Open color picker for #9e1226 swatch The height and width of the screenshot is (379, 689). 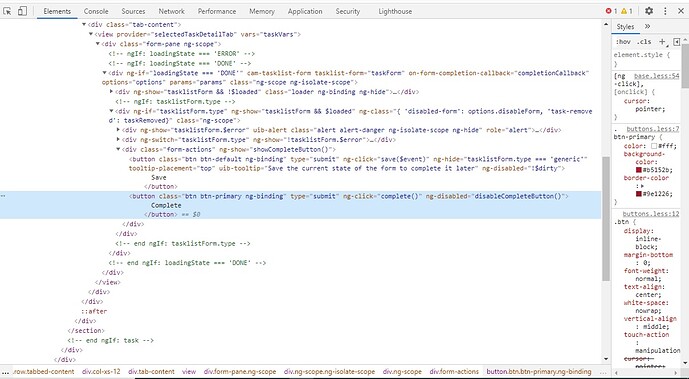click(638, 194)
